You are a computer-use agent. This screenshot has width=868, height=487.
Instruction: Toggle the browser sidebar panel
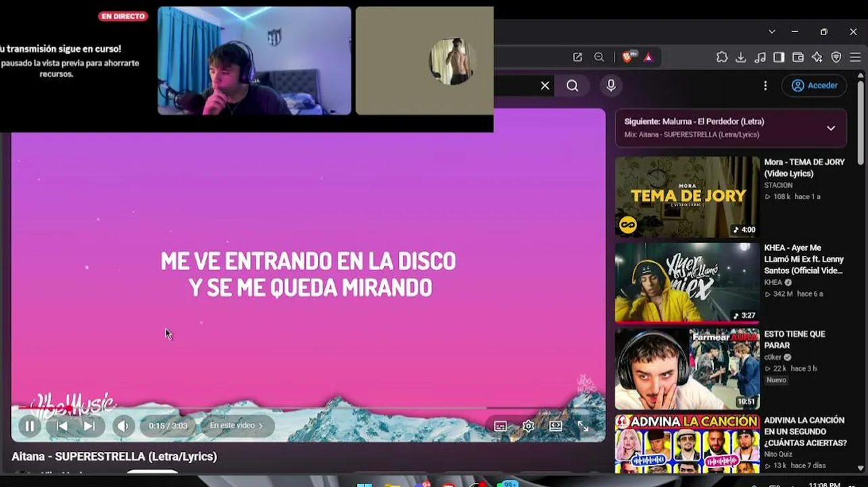tap(779, 57)
